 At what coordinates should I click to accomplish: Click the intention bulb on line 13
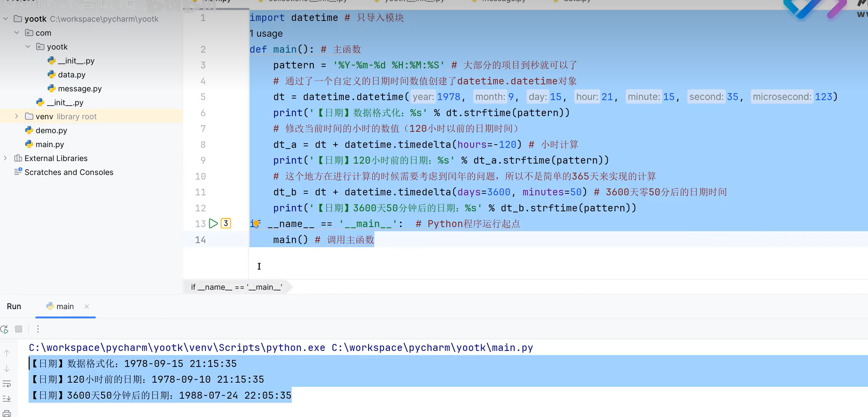click(256, 223)
